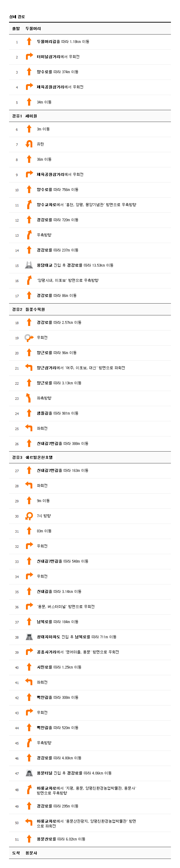The height and width of the screenshot is (868, 180).
Task: Open step 51 용문산로 6.02km instruction
Action: coord(61,839)
